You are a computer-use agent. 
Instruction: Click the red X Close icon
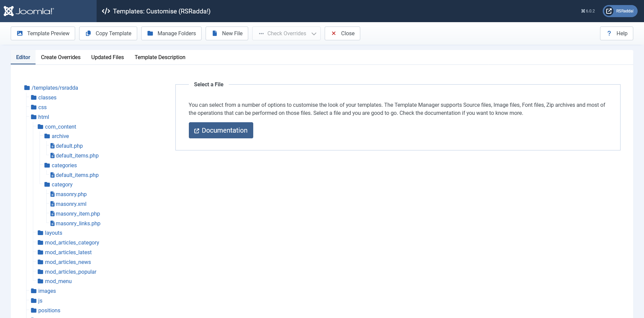click(334, 33)
